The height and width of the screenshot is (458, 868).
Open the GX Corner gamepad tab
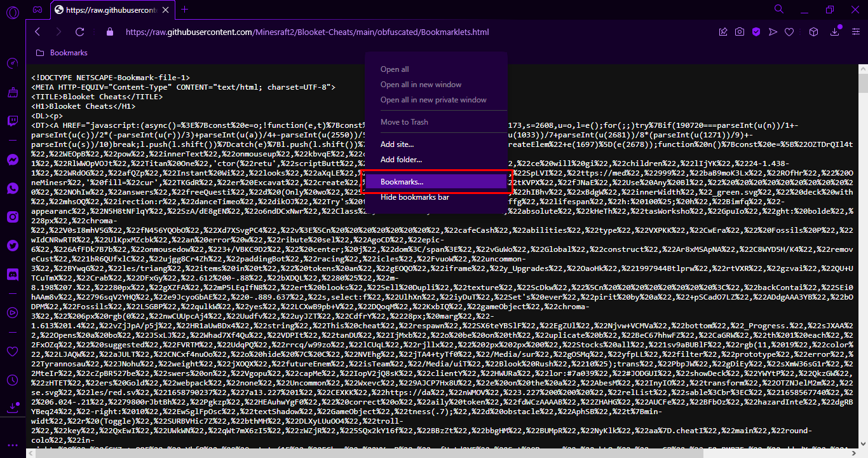point(38,10)
